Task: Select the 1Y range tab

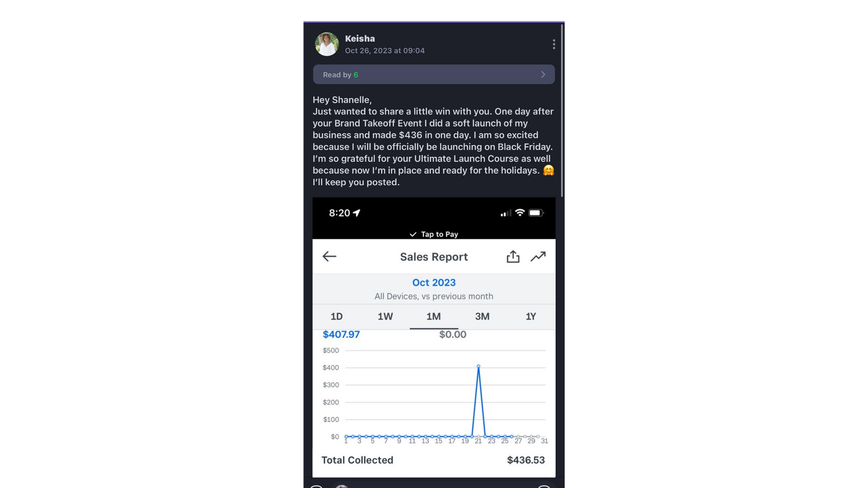Action: click(x=530, y=316)
